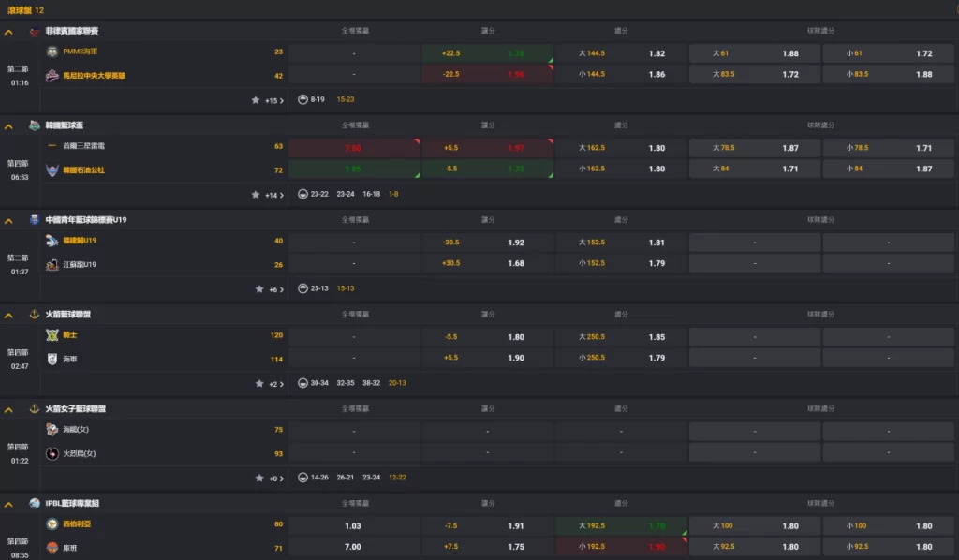Toggle favorite star next to +6

[x=259, y=288]
